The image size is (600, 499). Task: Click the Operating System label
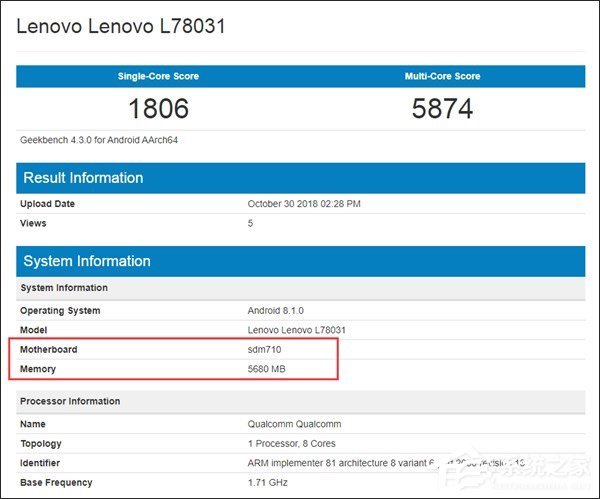click(60, 311)
